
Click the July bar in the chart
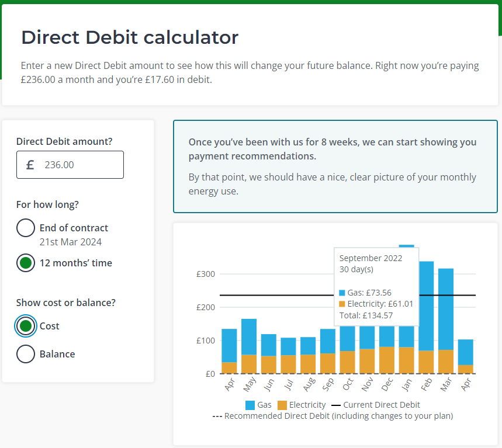[288, 356]
